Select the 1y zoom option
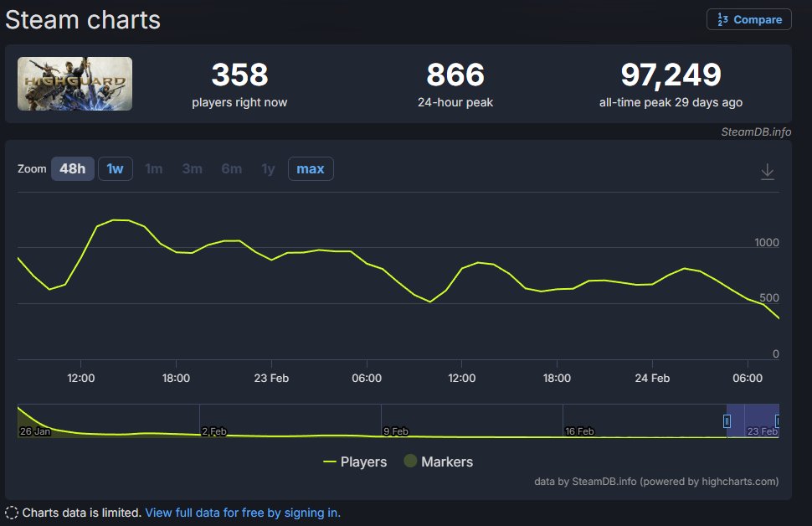 tap(268, 169)
